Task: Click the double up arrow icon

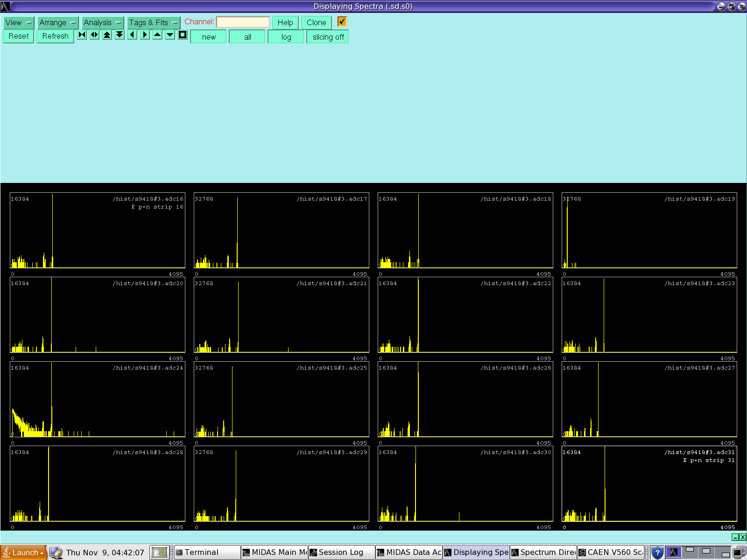Action: coord(107,35)
